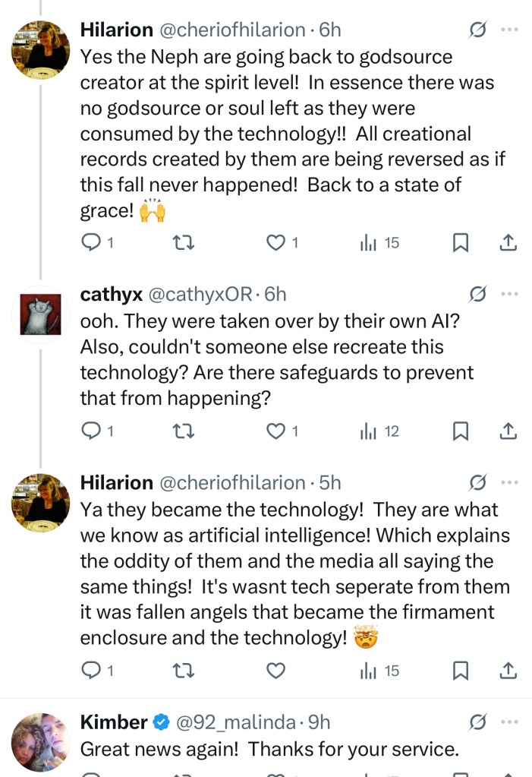Repost Hilarion's godsource creator tweet
This screenshot has height=777, width=532.
(184, 243)
